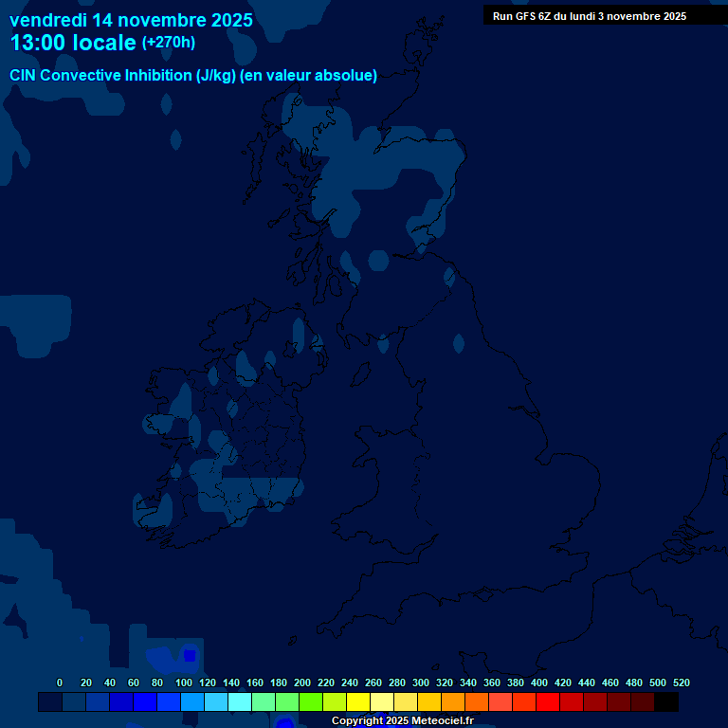Click the Copyright 2025 Meteociel.fr text
The width and height of the screenshot is (728, 728).
click(x=402, y=720)
